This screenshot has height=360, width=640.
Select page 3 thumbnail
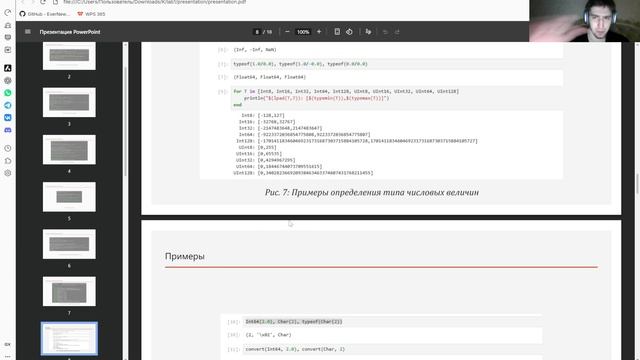click(69, 102)
